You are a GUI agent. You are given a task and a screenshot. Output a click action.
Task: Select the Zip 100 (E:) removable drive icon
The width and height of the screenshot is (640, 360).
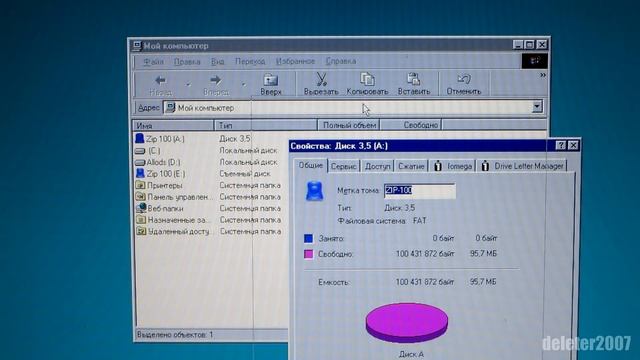140,173
